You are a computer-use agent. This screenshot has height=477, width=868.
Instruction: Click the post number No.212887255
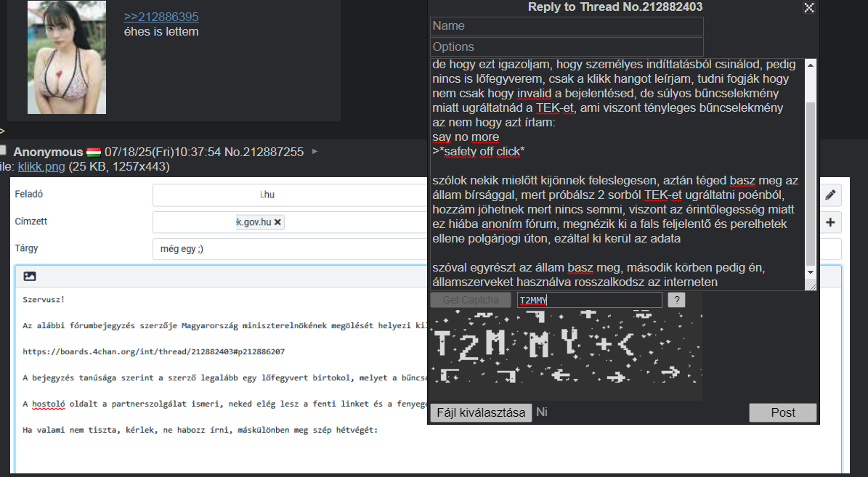(264, 152)
